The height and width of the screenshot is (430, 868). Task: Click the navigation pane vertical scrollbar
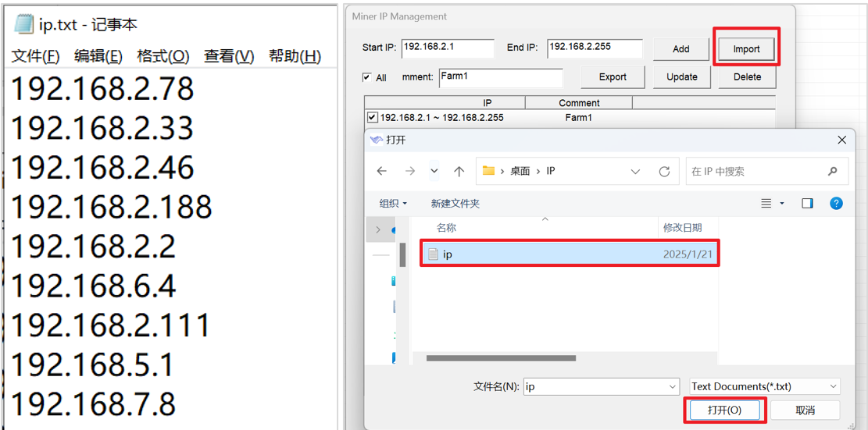coord(402,254)
